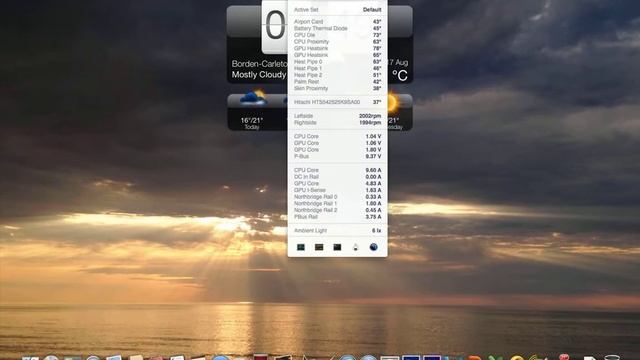Click GPU Core voltage 1.06 V

[x=338, y=143]
